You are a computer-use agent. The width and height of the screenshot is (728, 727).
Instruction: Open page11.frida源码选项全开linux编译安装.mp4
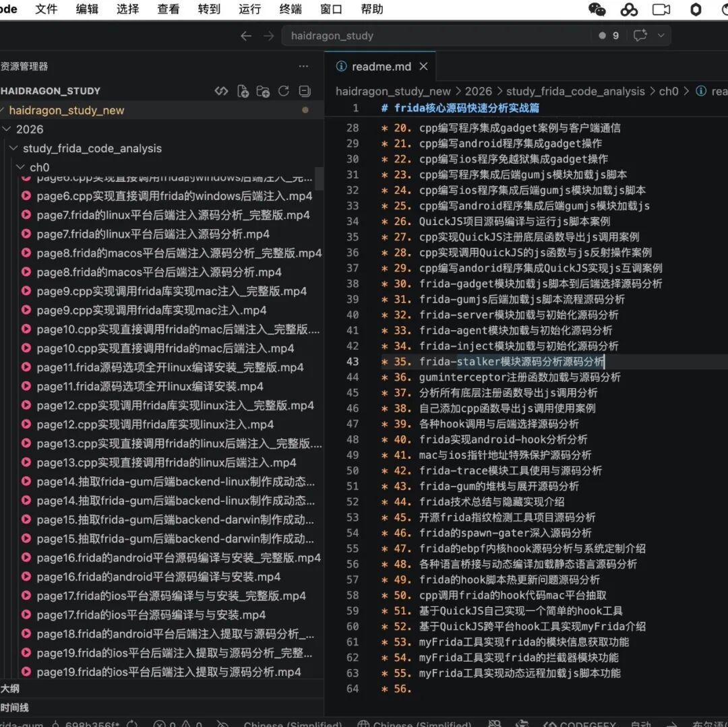150,386
